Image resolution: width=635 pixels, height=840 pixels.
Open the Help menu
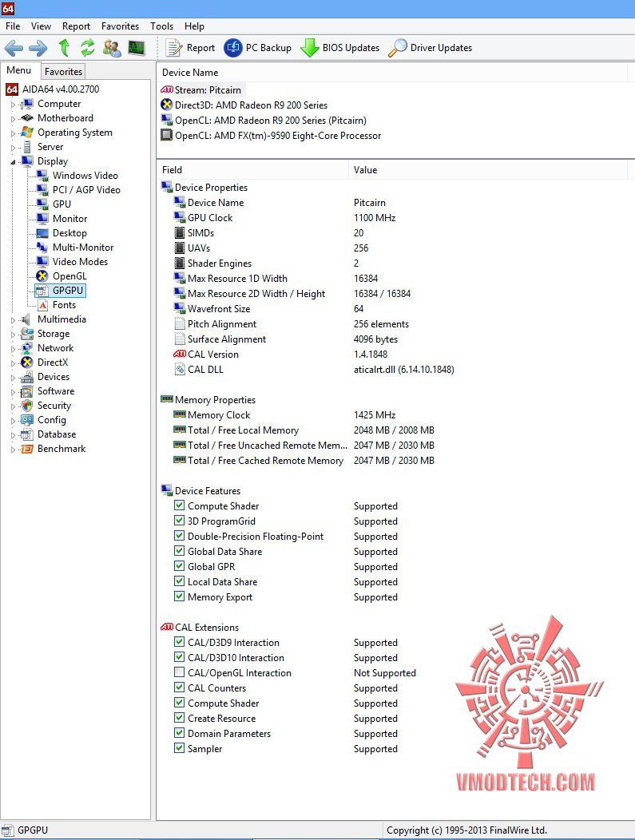(x=194, y=26)
